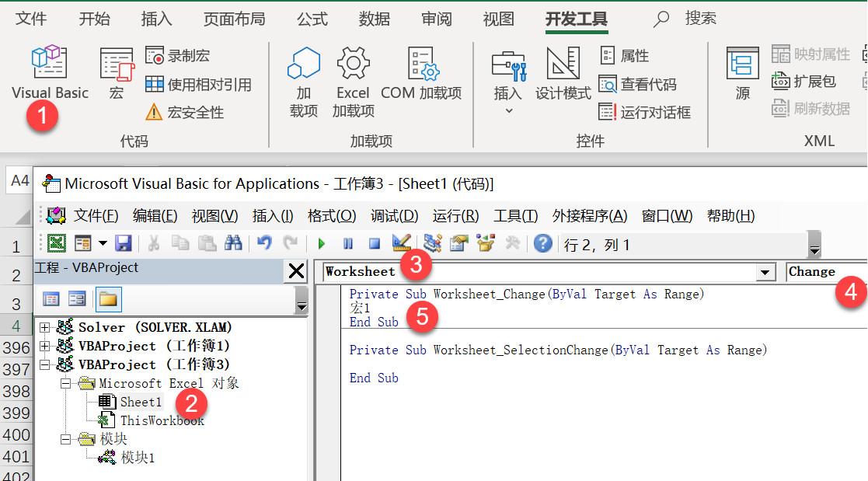
Task: Expand VBAProject (工作簿1) tree node
Action: pos(45,346)
